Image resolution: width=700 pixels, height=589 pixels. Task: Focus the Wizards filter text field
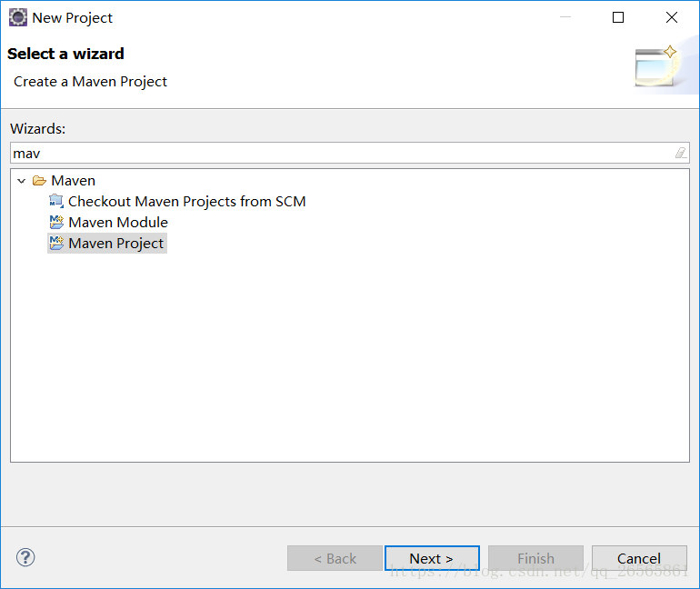[x=342, y=153]
